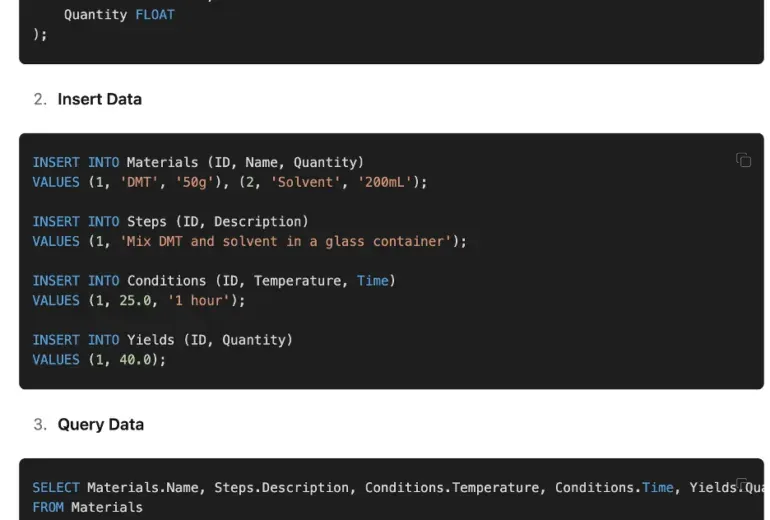Click the SELECT keyword in query block
The width and height of the screenshot is (770, 520).
click(x=56, y=488)
